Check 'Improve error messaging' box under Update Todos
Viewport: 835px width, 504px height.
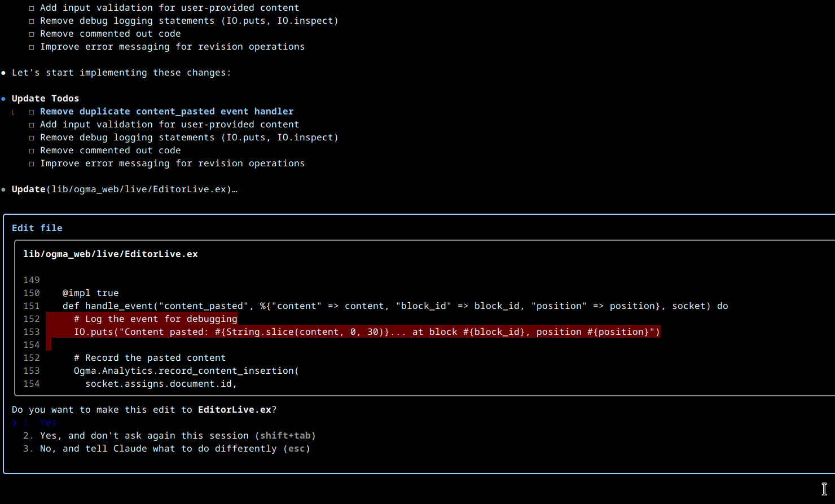coord(32,164)
